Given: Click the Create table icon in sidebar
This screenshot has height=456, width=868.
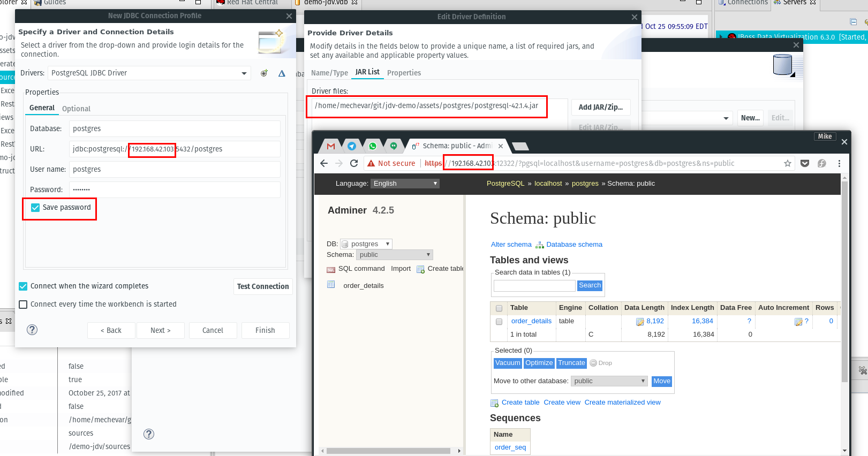Looking at the screenshot, I should click(420, 269).
